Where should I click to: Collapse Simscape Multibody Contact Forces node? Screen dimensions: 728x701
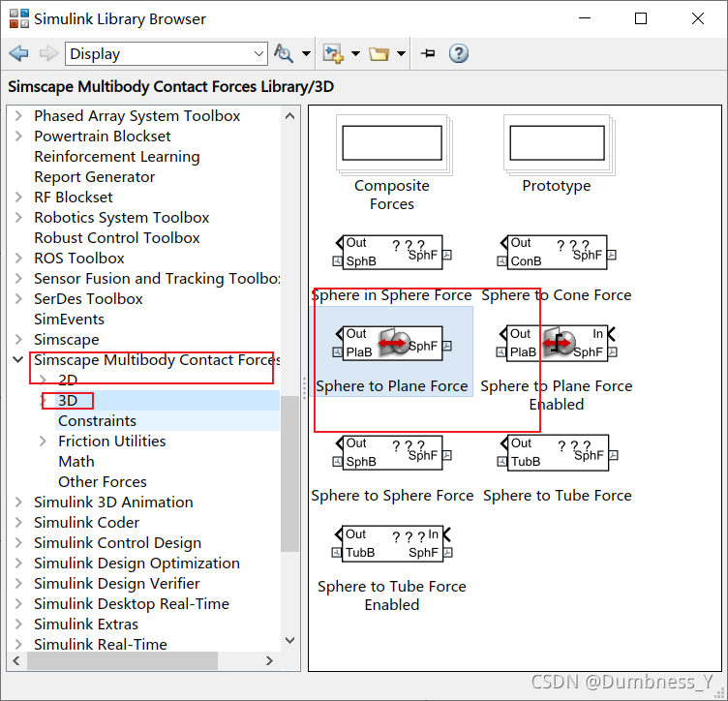(18, 360)
